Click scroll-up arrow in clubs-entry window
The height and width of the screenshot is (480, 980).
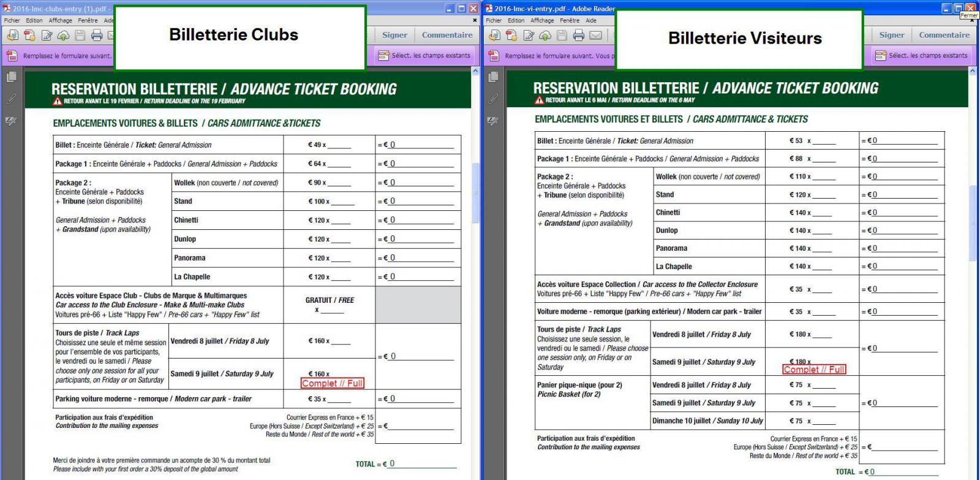tap(476, 72)
